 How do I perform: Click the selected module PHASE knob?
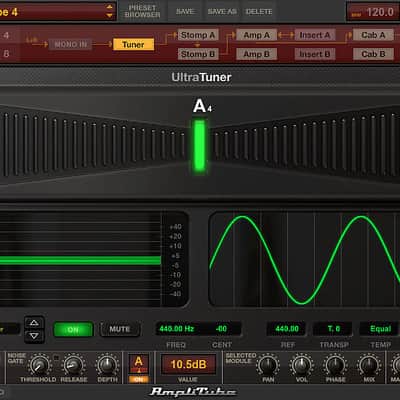pos(335,365)
